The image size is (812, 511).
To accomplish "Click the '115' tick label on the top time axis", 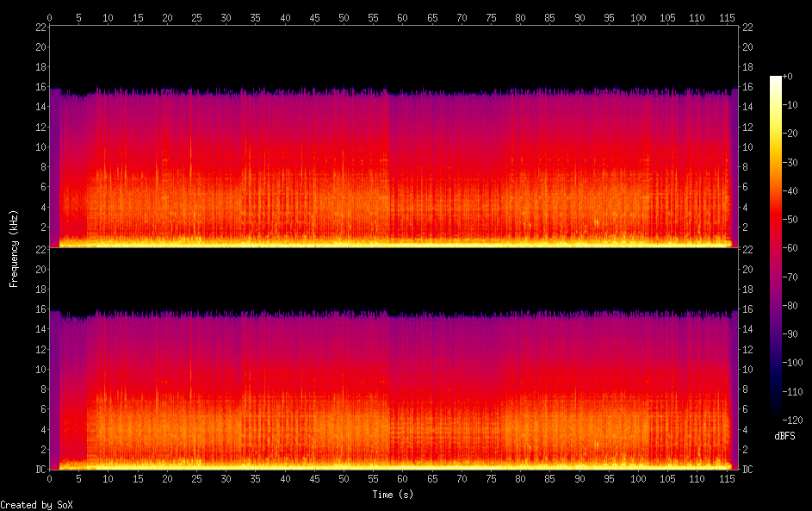I will pos(727,17).
